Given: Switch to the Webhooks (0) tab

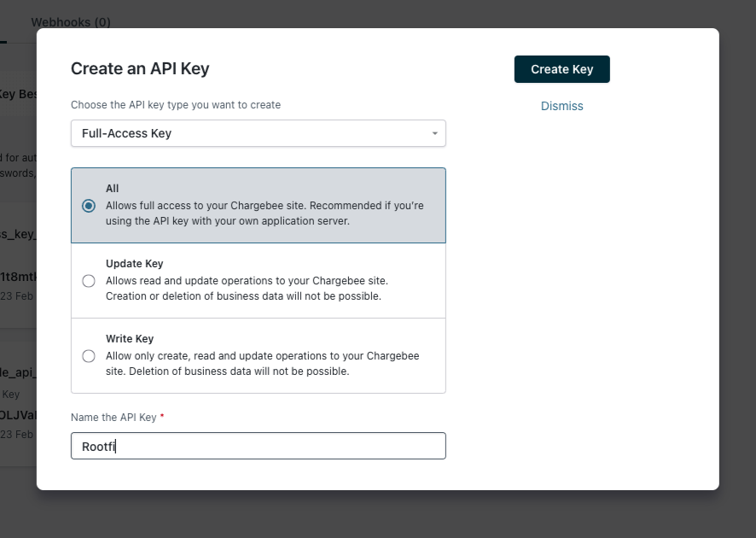Looking at the screenshot, I should [71, 22].
